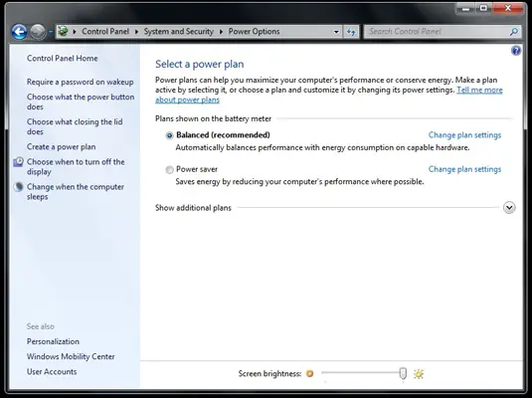This screenshot has width=532, height=398.
Task: Open the address bar history dropdown arrow
Action: point(336,32)
